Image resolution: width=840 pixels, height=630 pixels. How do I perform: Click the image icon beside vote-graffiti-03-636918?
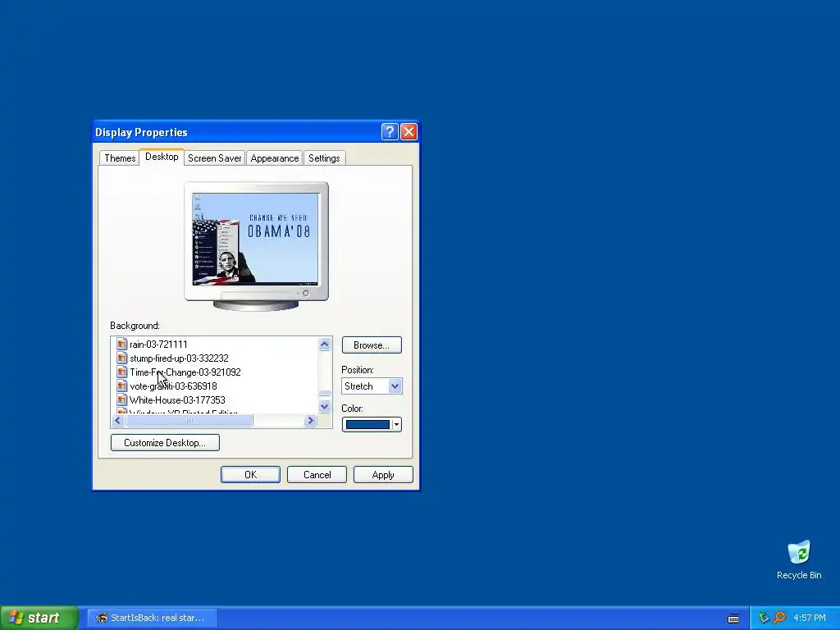[x=121, y=386]
